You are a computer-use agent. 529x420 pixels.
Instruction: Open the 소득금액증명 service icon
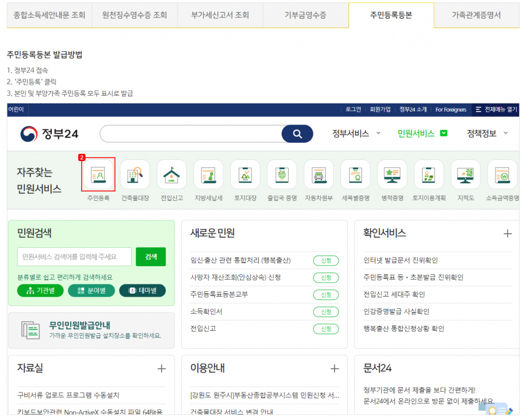point(503,174)
